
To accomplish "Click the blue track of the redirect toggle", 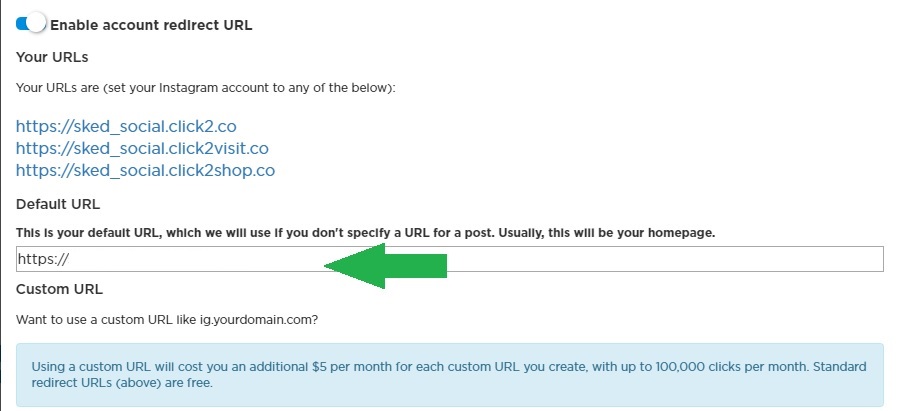I will pos(22,23).
